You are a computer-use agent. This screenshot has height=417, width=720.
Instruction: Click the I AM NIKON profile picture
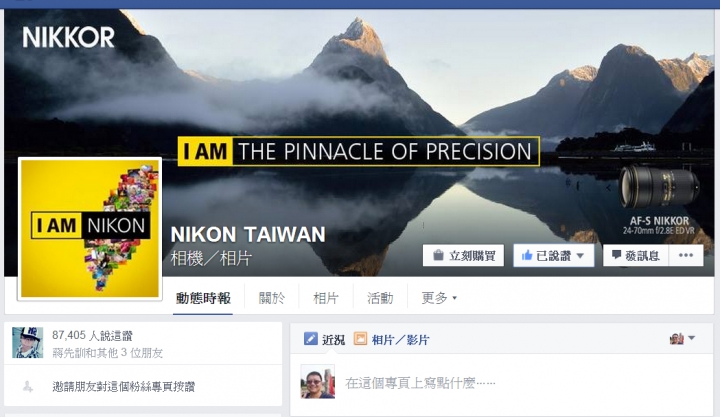click(90, 229)
